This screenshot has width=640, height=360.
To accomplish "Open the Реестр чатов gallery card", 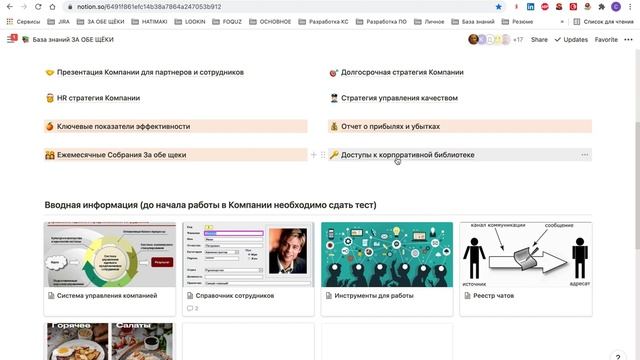I will 526,269.
